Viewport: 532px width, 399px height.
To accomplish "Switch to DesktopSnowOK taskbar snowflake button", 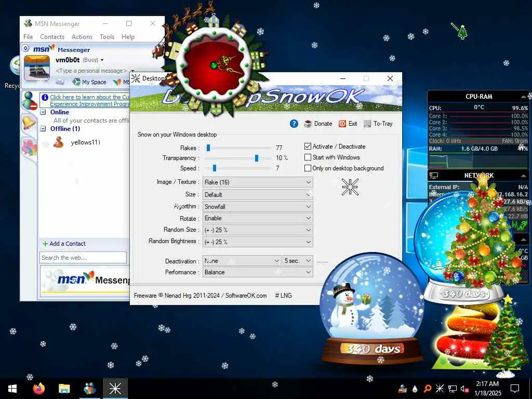I will pos(115,389).
